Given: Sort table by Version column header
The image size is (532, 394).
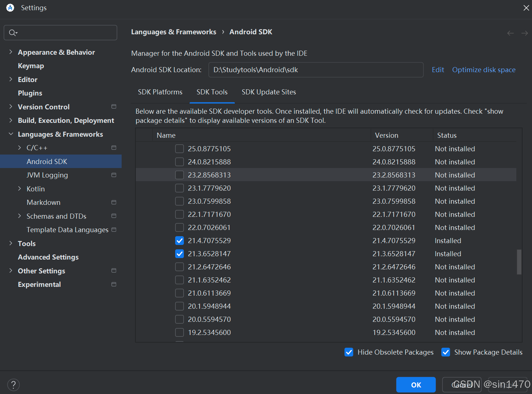Looking at the screenshot, I should (x=402, y=135).
